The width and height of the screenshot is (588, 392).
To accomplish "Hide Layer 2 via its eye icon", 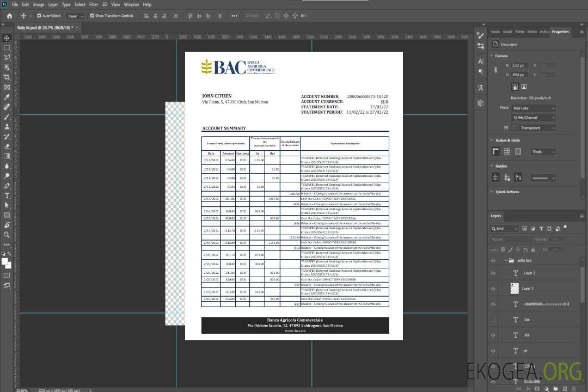I will 493,273.
